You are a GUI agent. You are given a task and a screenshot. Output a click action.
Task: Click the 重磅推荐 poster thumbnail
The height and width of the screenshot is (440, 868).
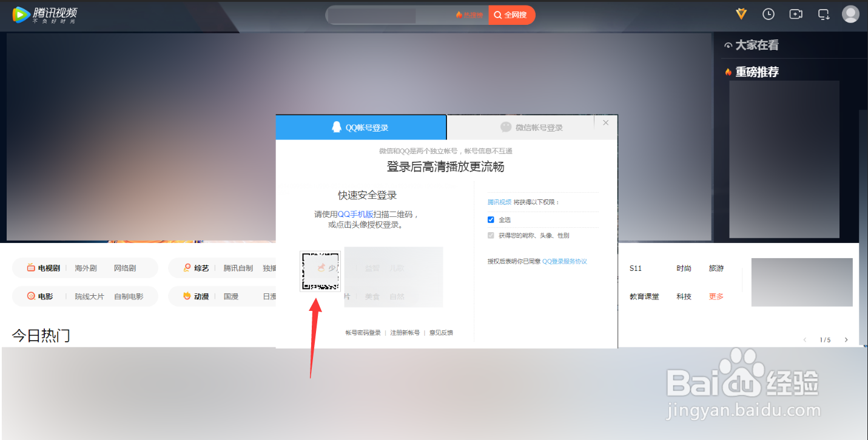[x=784, y=159]
